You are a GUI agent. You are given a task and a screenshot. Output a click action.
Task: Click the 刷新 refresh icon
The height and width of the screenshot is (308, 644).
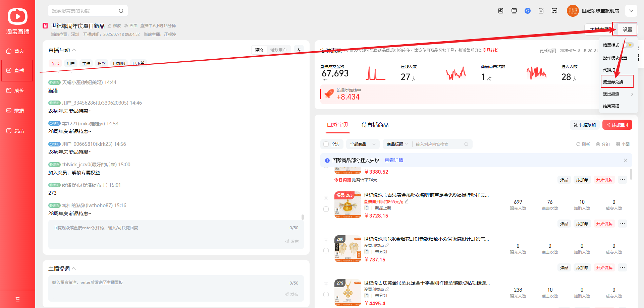pos(583,144)
